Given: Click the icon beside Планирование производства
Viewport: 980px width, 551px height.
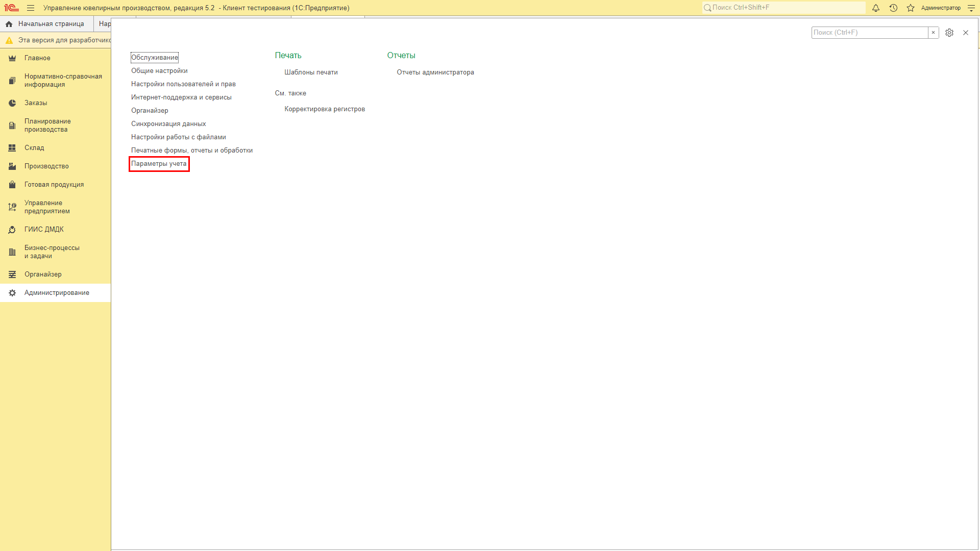Looking at the screenshot, I should (12, 126).
